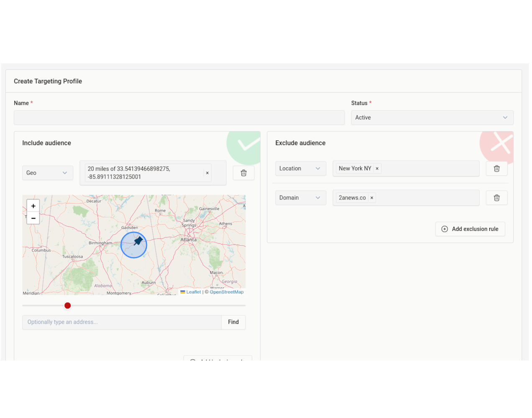
Task: Click the optional address input field
Action: pyautogui.click(x=121, y=322)
